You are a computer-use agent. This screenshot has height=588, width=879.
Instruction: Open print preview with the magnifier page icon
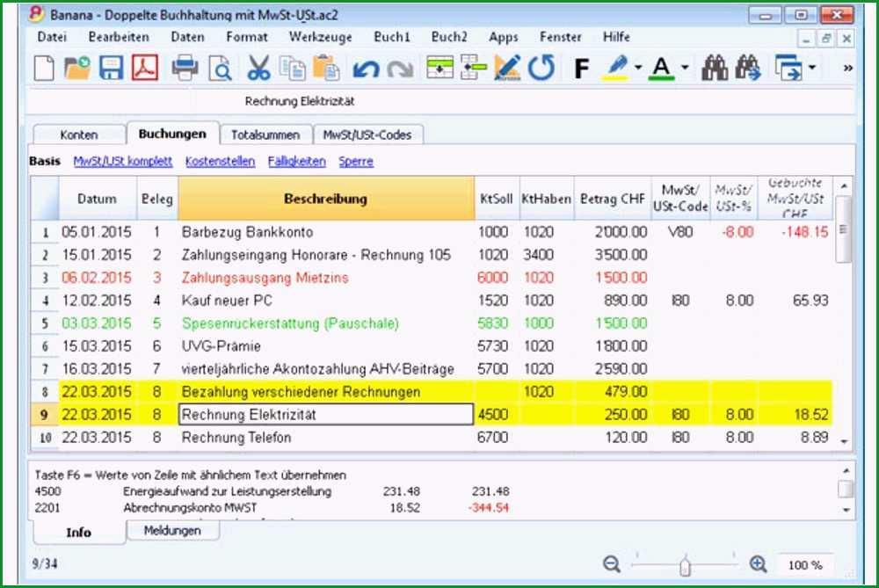coord(221,69)
